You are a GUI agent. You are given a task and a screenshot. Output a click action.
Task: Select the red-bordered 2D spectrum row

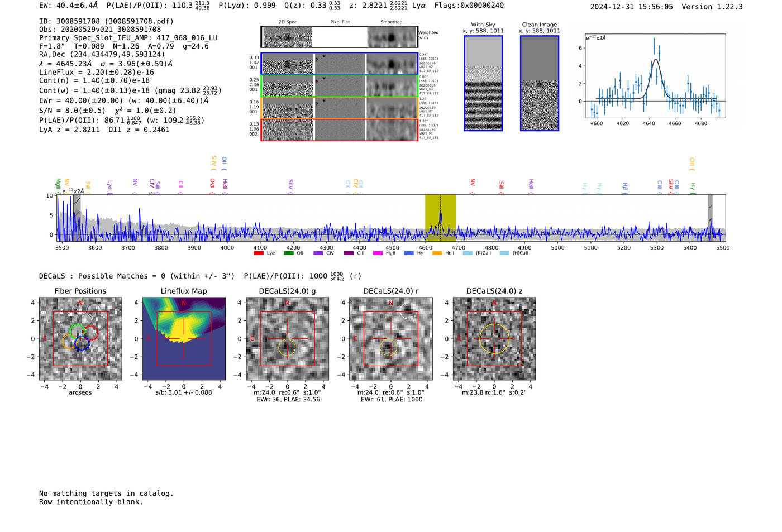click(x=339, y=130)
